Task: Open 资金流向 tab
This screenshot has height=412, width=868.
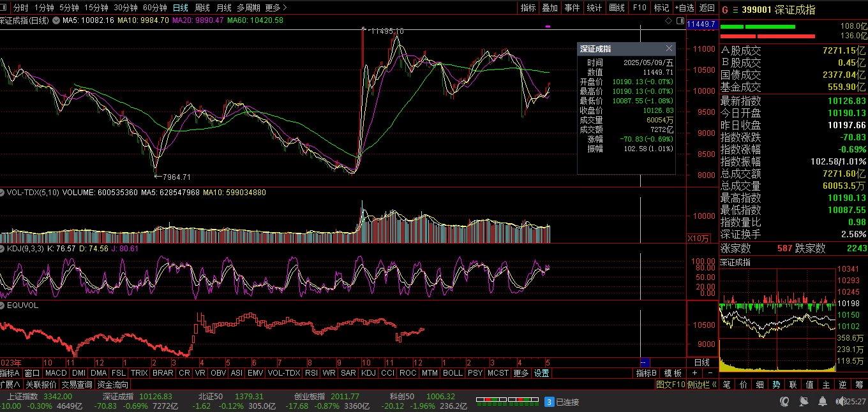Action: (113, 385)
